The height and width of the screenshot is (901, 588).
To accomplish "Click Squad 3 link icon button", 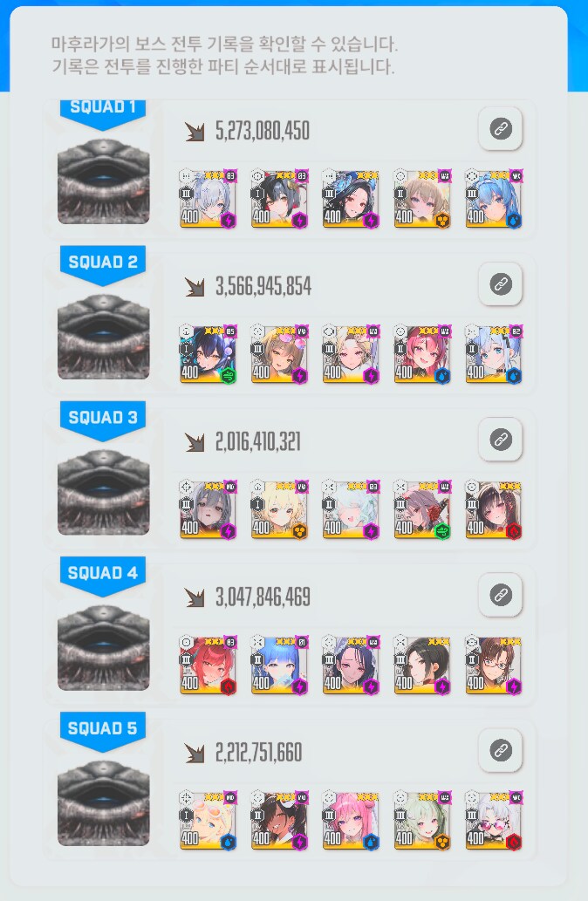I will pyautogui.click(x=500, y=440).
